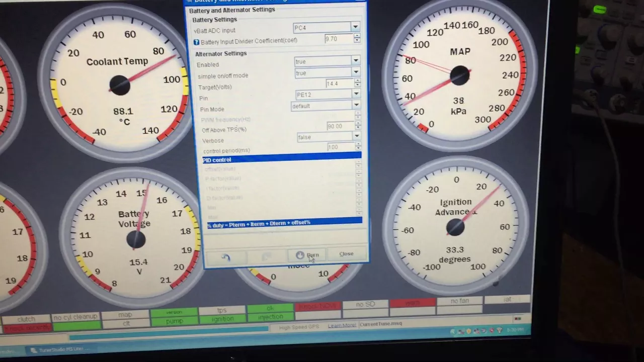Click the Ignition Advance gauge
644x362 pixels.
[x=455, y=226]
